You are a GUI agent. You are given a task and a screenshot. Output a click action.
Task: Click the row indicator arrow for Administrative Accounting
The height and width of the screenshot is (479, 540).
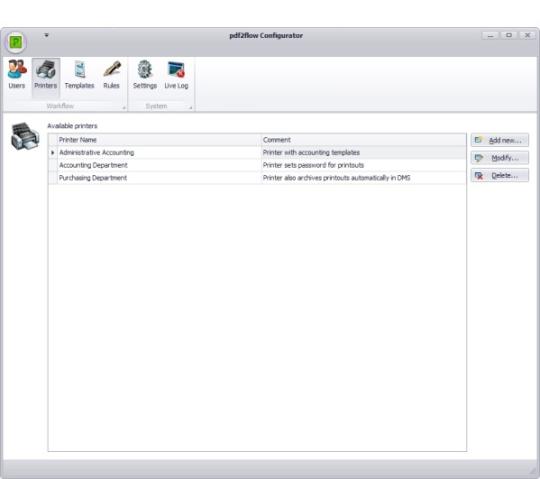pyautogui.click(x=53, y=153)
